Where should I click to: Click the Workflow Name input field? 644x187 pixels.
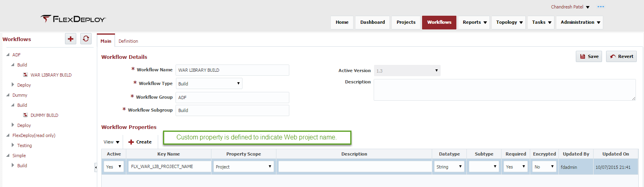232,70
